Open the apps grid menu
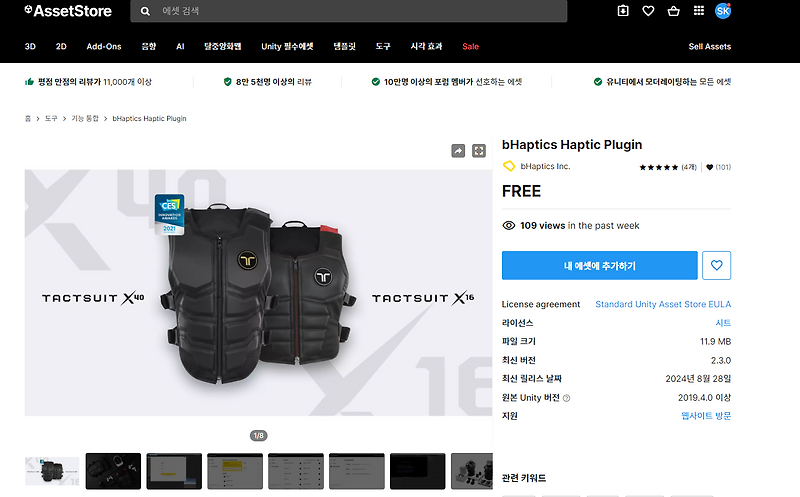800x497 pixels. (x=699, y=11)
